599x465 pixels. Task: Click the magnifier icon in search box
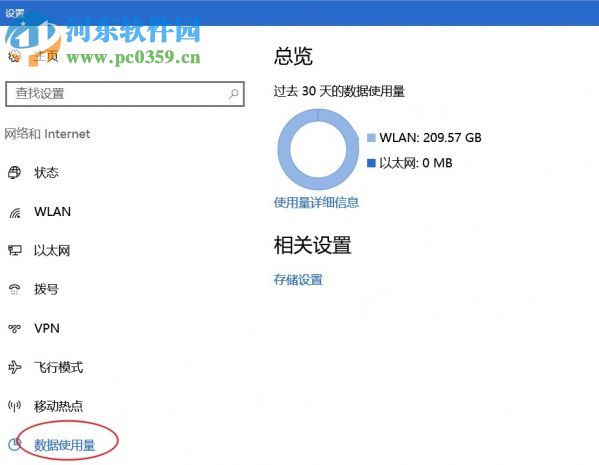click(x=233, y=94)
